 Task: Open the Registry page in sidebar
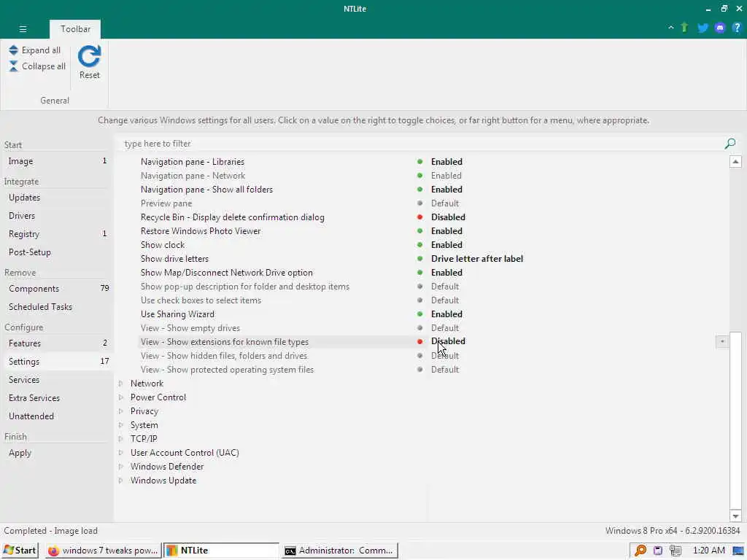[x=56, y=234]
